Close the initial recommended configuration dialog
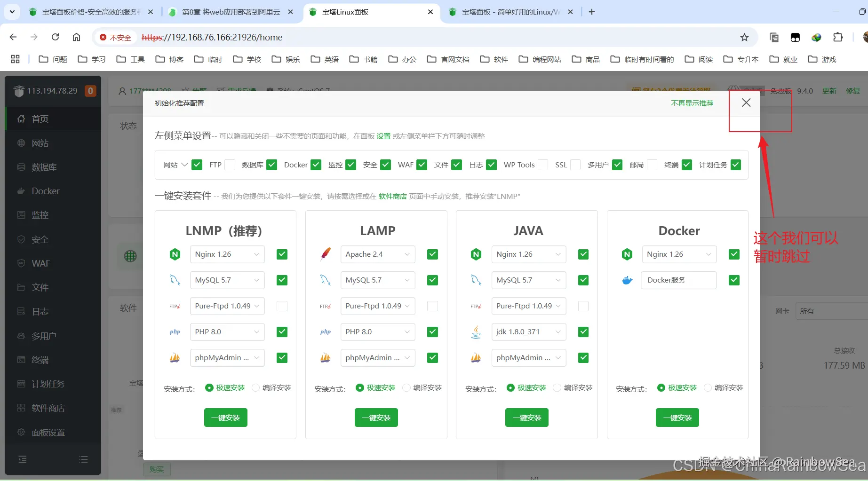Image resolution: width=868 pixels, height=481 pixels. click(746, 103)
